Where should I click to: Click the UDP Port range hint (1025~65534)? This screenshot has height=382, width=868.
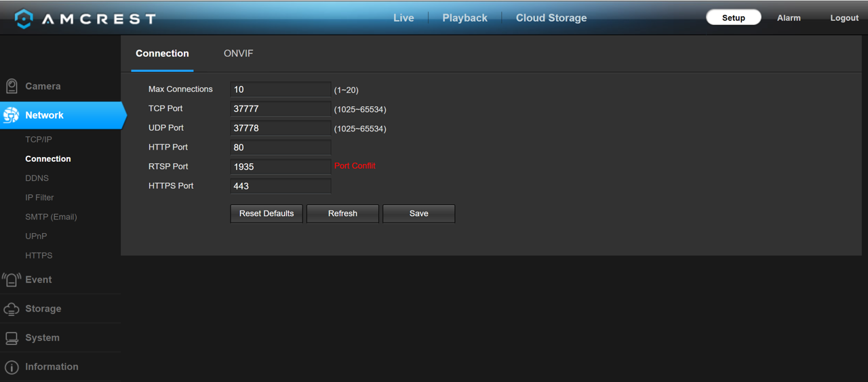[x=360, y=129]
